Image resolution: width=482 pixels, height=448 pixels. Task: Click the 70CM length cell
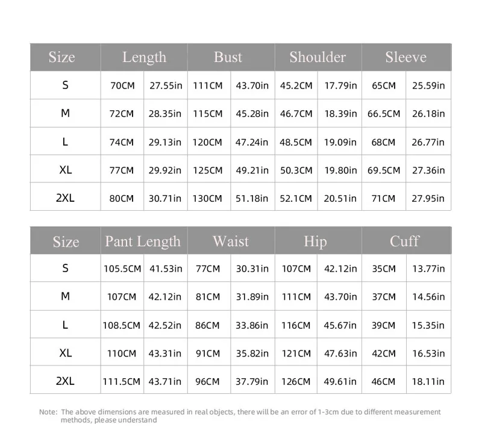pyautogui.click(x=122, y=86)
